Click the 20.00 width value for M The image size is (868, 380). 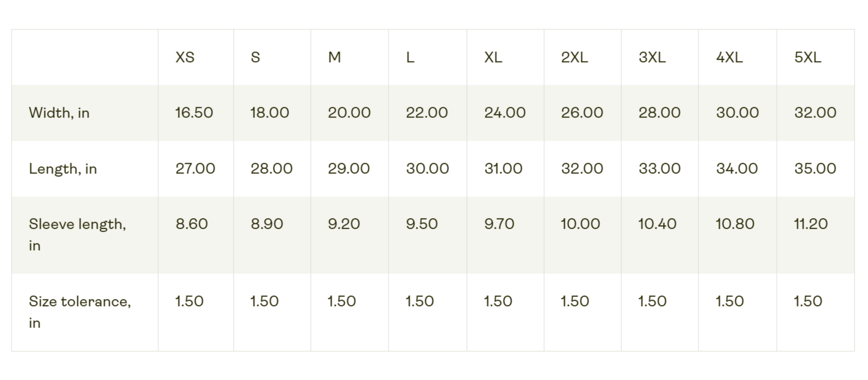pos(349,113)
